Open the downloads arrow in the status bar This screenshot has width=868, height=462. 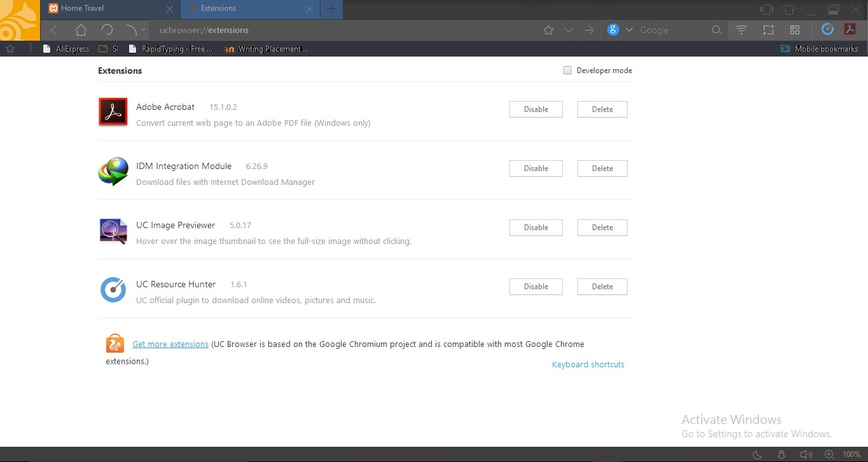click(782, 454)
